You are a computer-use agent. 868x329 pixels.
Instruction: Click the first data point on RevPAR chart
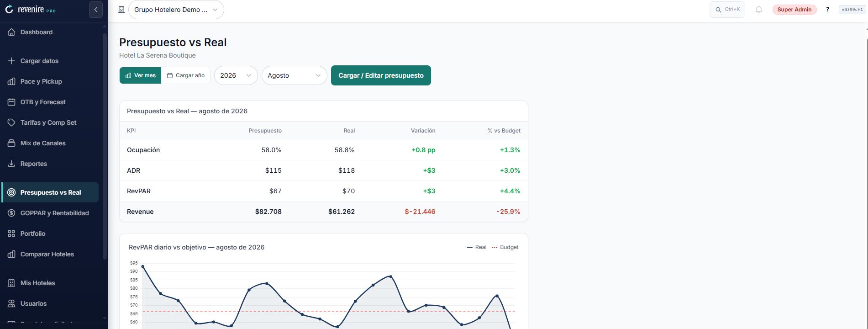(143, 266)
